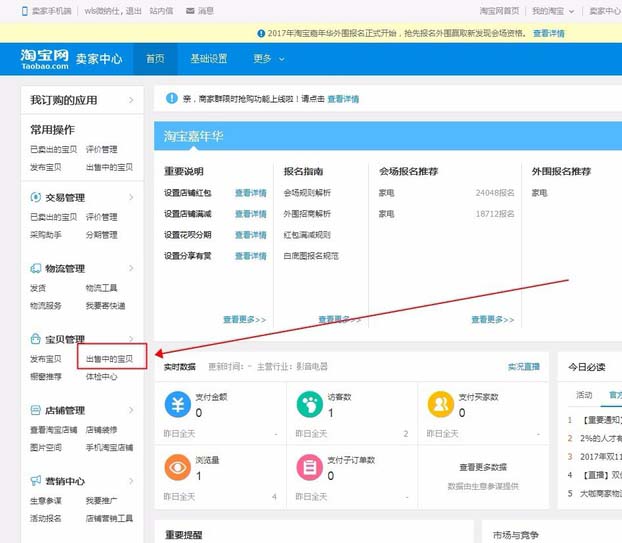
Task: Click 查看详情 in the yellow banner
Action: (549, 33)
